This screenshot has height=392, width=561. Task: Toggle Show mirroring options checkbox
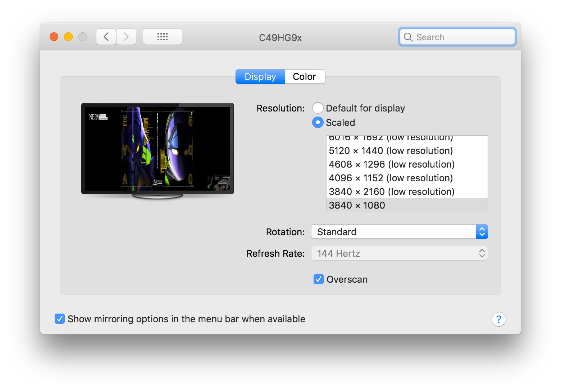[x=60, y=319]
